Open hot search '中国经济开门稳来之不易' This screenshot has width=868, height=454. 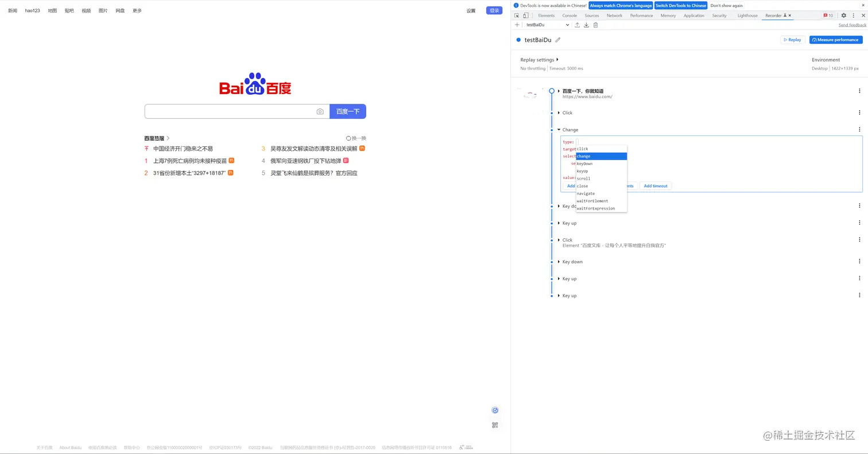pyautogui.click(x=183, y=149)
